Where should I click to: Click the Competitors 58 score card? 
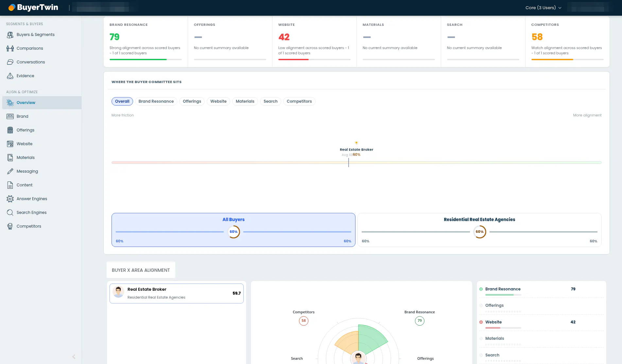[x=567, y=42]
